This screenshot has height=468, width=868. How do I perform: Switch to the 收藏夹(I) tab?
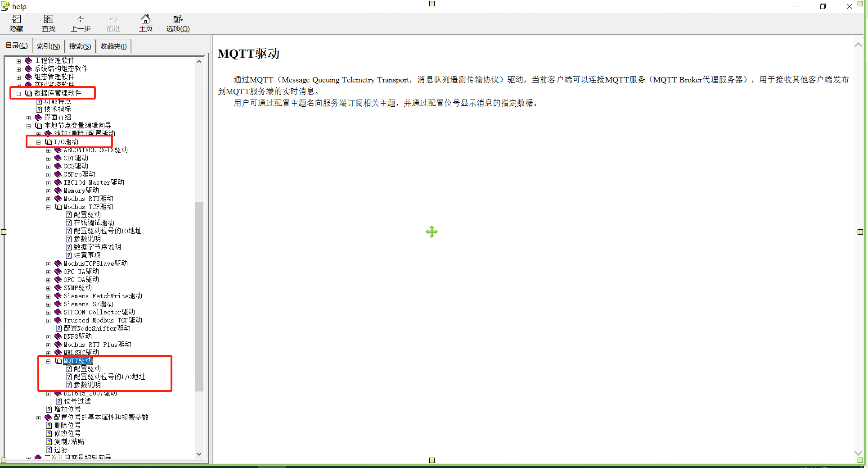point(113,46)
